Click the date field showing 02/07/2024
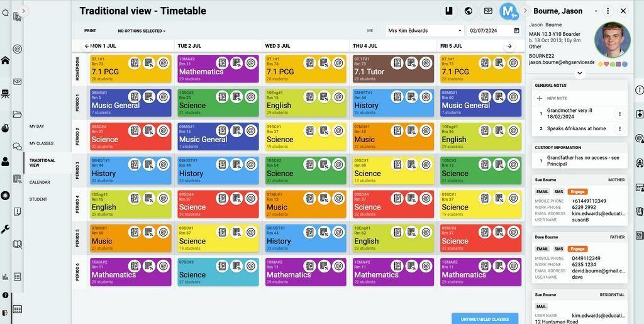The height and width of the screenshot is (324, 644). (494, 30)
